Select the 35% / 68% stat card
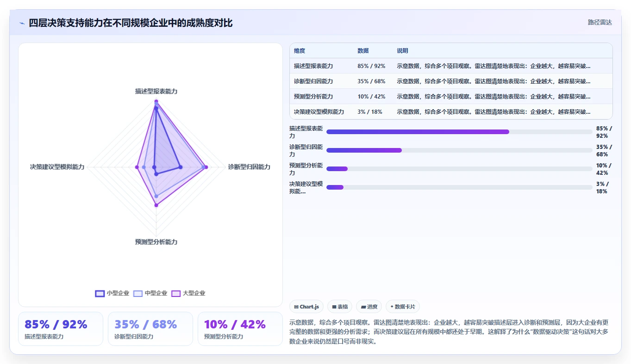The width and height of the screenshot is (631, 364). tap(150, 329)
